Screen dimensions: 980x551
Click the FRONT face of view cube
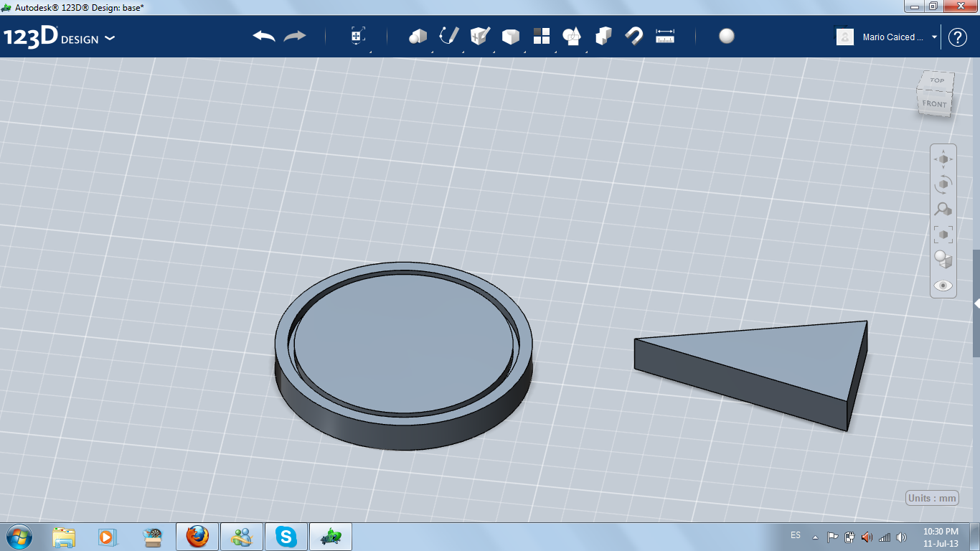pos(934,103)
